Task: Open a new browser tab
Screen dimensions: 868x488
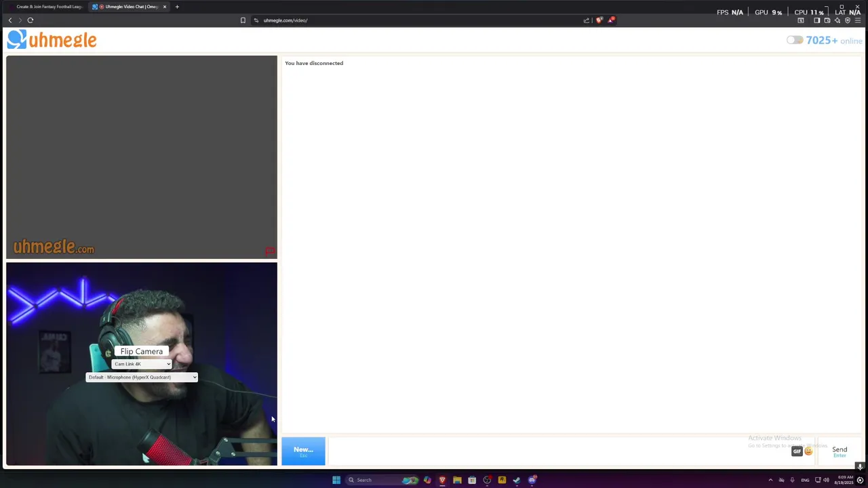Action: click(177, 7)
